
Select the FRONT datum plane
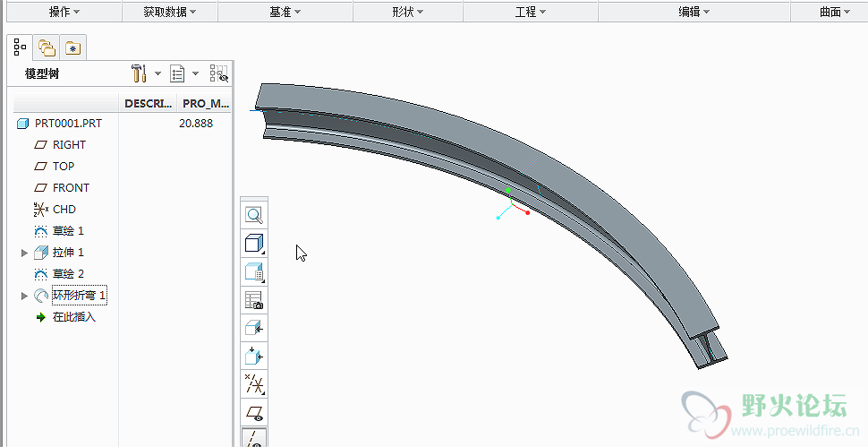(x=71, y=188)
